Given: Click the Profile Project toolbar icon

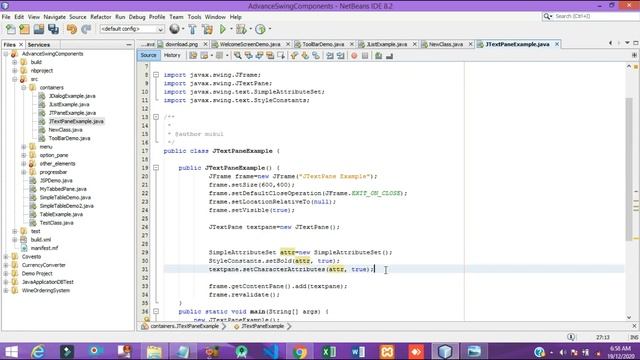Looking at the screenshot, I should [x=260, y=29].
